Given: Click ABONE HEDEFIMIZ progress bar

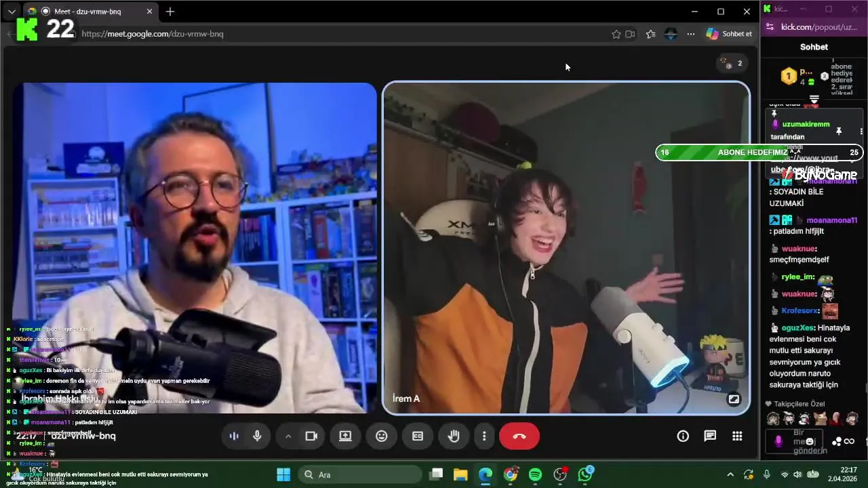Looking at the screenshot, I should click(759, 152).
